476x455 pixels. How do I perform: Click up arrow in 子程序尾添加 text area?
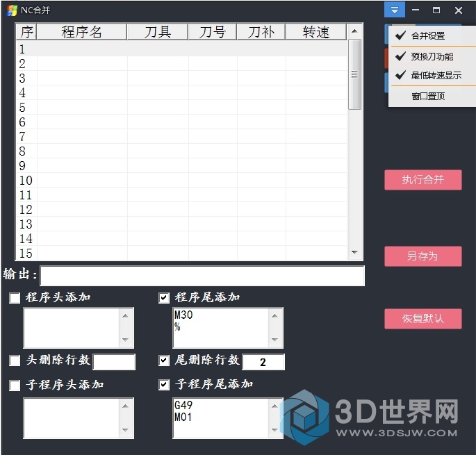pyautogui.click(x=274, y=406)
